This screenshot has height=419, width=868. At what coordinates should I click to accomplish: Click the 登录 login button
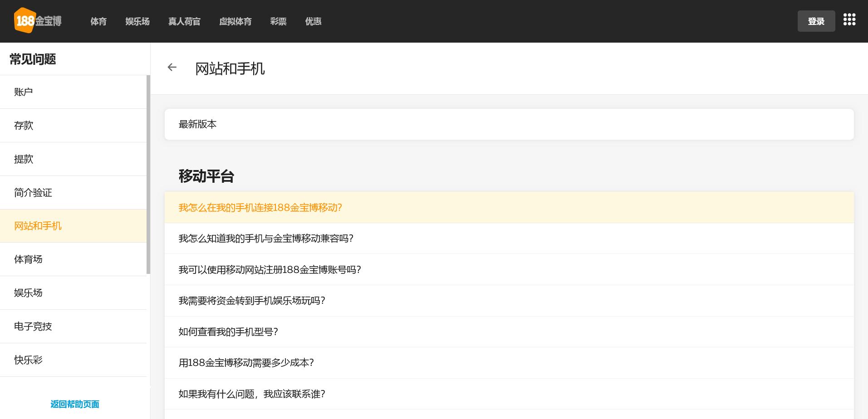click(816, 21)
